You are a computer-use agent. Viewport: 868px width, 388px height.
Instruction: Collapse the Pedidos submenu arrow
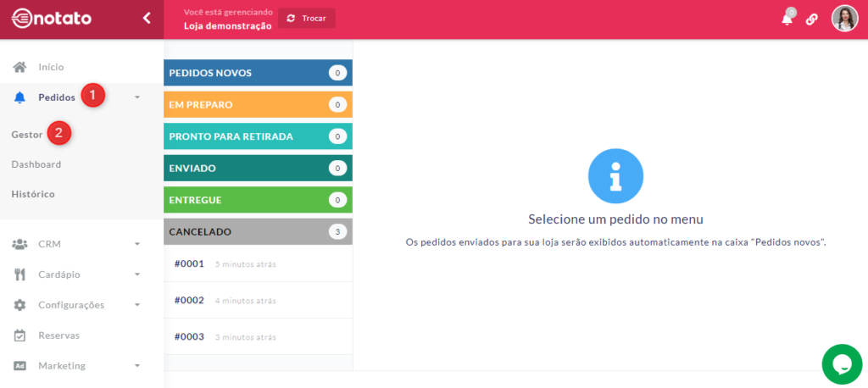tap(137, 97)
